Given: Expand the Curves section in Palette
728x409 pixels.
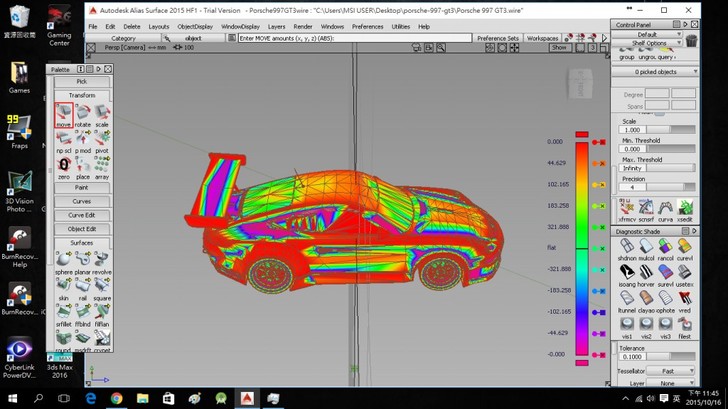Looking at the screenshot, I should click(82, 201).
